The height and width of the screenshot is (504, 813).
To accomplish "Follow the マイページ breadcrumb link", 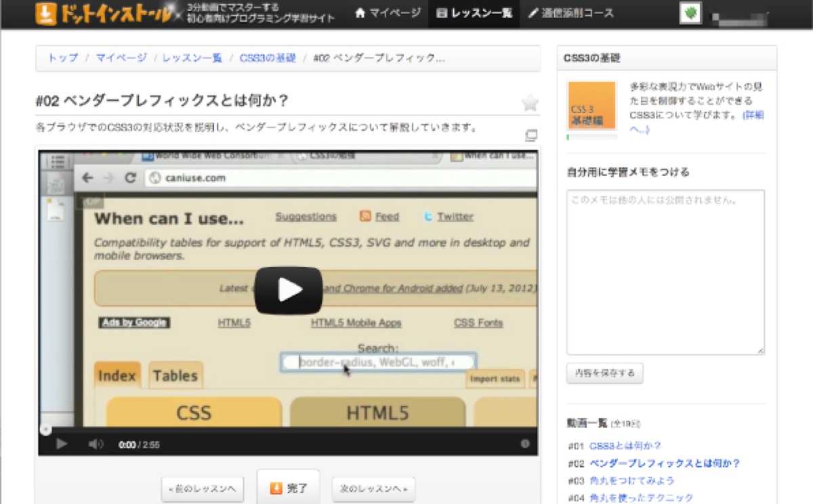I will [x=121, y=58].
